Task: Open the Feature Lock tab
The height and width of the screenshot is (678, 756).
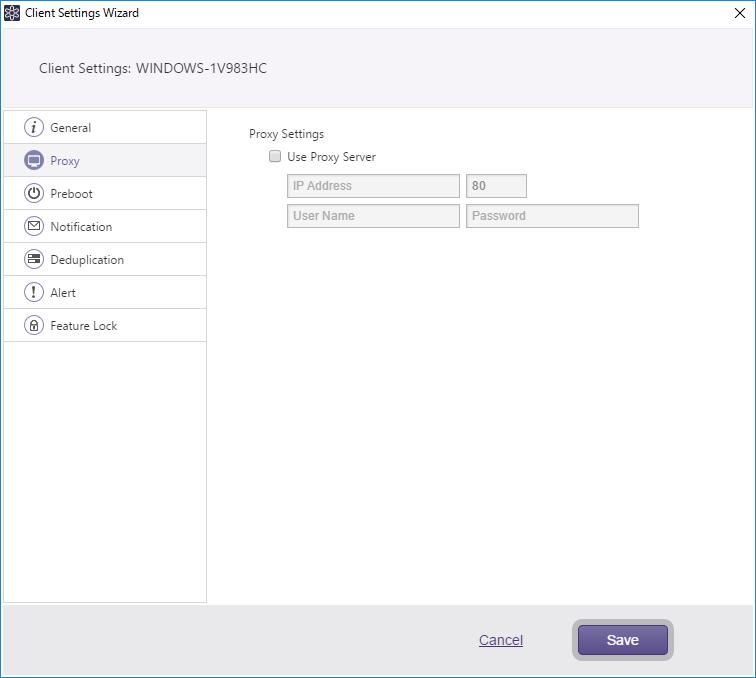Action: [105, 325]
